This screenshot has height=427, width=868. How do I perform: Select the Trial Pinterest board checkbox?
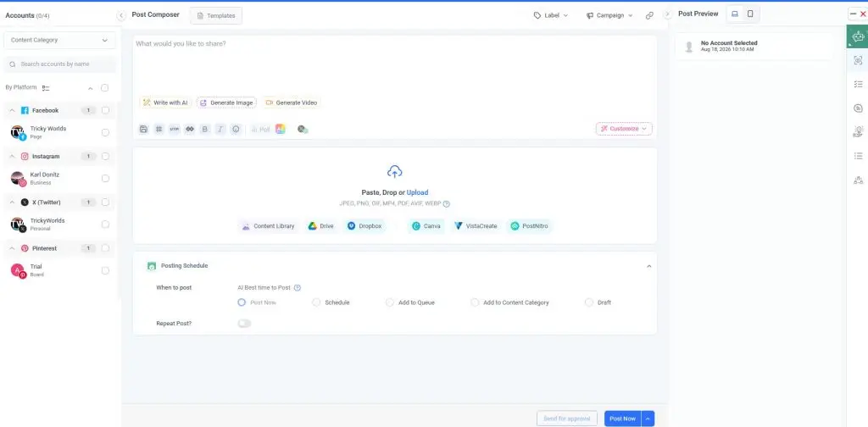[105, 270]
